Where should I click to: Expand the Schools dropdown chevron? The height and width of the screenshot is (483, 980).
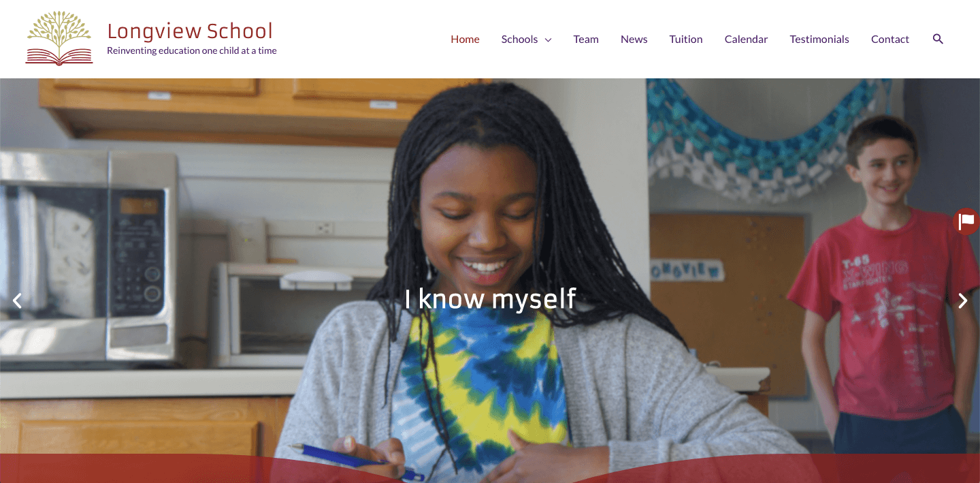coord(548,40)
